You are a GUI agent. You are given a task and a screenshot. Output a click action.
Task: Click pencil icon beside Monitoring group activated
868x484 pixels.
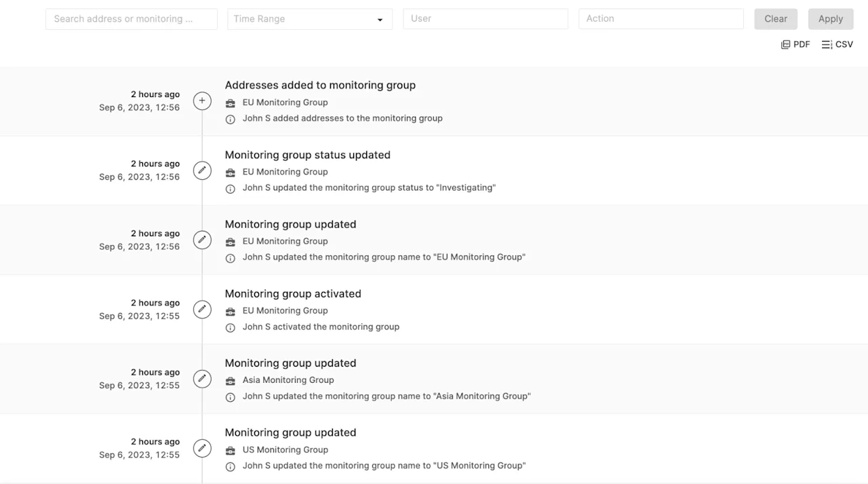click(202, 310)
